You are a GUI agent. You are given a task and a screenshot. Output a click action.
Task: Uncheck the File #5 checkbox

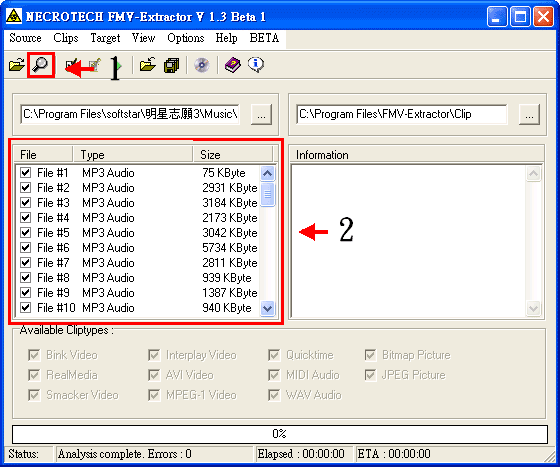click(x=25, y=233)
